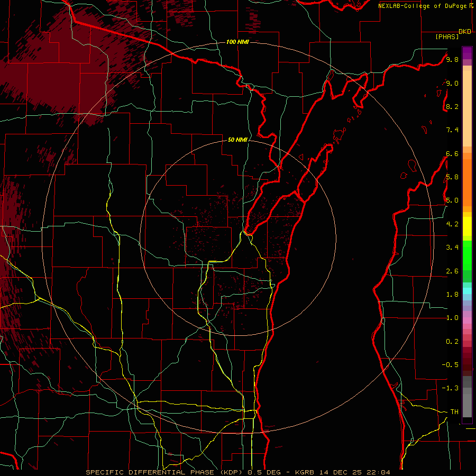
Task: Click the 4.2 scale value
Action: 452,224
